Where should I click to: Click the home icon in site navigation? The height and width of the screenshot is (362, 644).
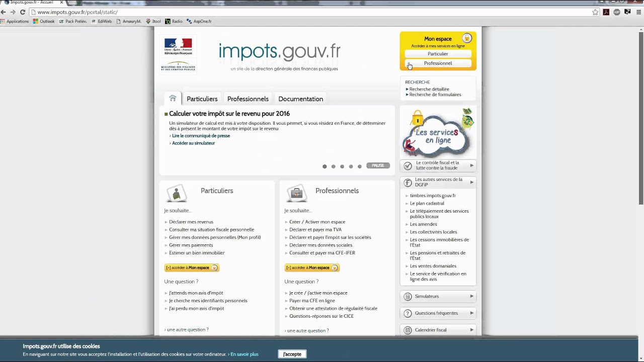(173, 99)
